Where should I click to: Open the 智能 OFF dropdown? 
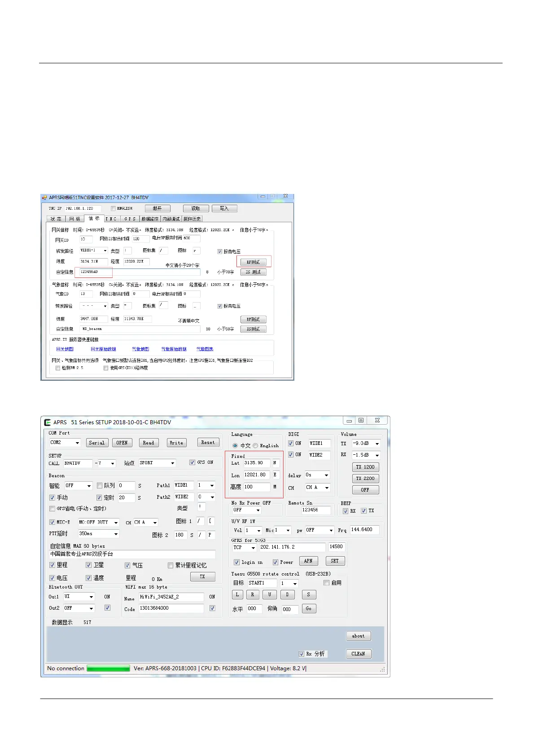point(89,486)
